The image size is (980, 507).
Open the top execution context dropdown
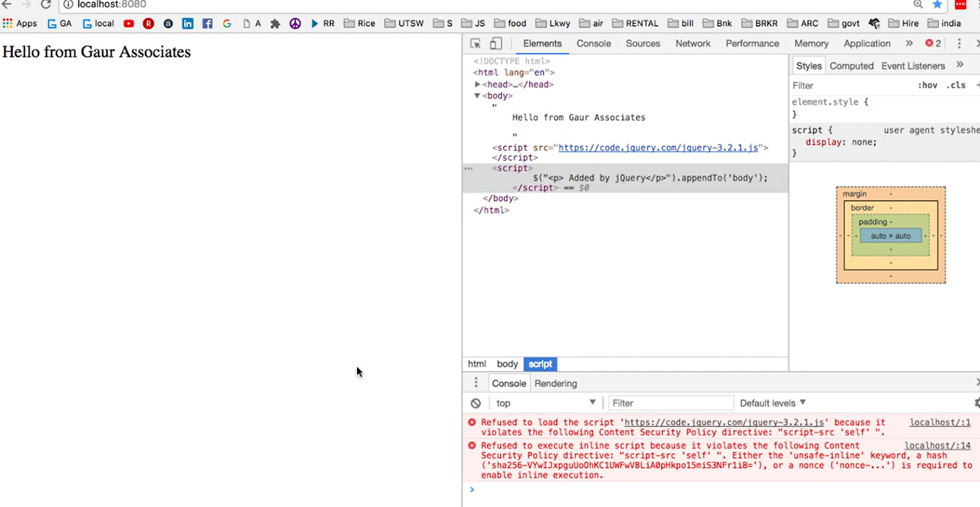(546, 403)
